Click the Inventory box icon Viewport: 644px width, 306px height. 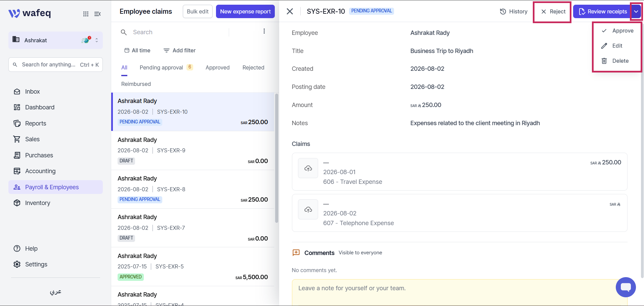pyautogui.click(x=17, y=203)
